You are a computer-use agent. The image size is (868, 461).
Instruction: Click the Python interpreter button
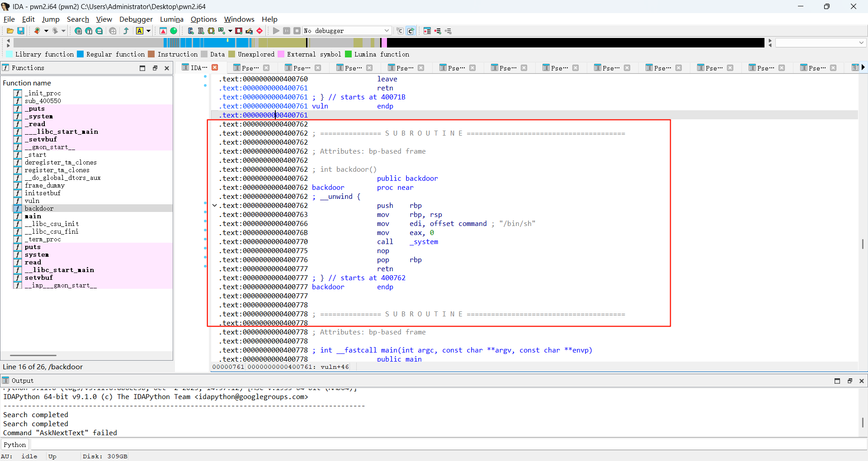[x=15, y=445]
